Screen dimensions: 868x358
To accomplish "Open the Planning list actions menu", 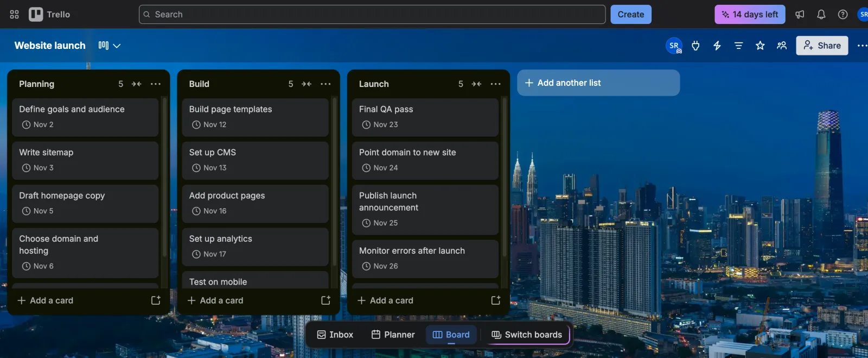I will 156,84.
